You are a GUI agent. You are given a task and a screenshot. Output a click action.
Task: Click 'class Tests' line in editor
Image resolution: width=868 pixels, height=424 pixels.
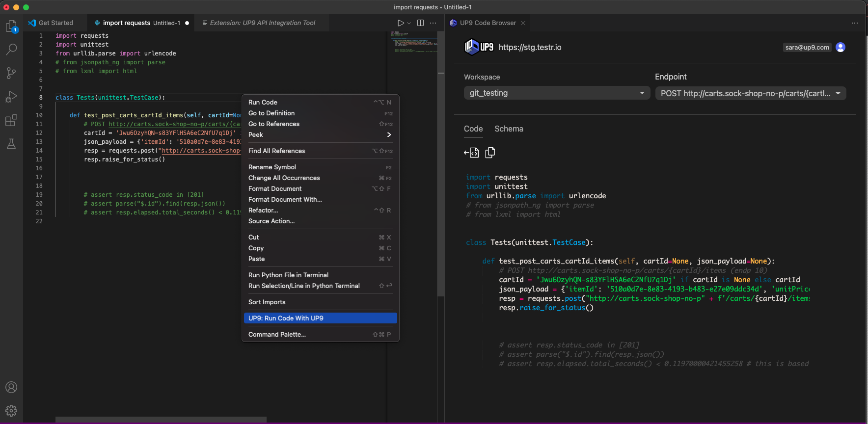(110, 98)
